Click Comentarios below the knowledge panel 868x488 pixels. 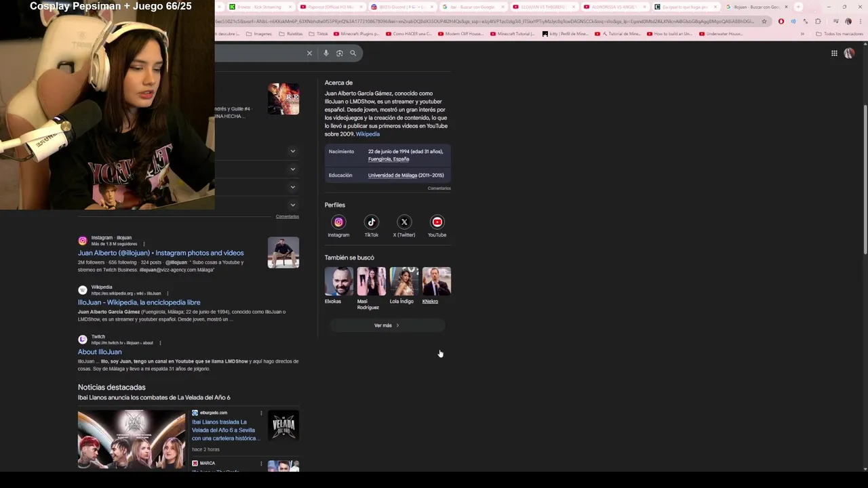click(x=439, y=188)
